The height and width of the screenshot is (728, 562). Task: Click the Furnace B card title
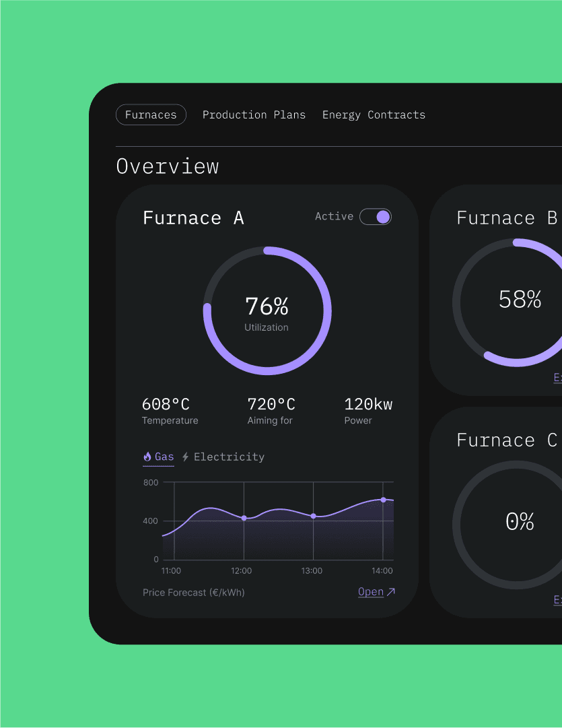click(x=507, y=218)
